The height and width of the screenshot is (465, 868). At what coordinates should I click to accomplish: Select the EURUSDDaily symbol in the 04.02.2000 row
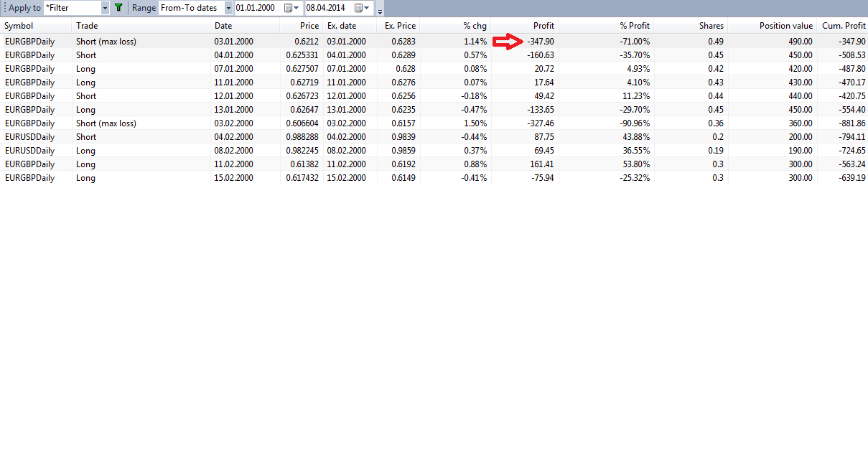pos(29,137)
